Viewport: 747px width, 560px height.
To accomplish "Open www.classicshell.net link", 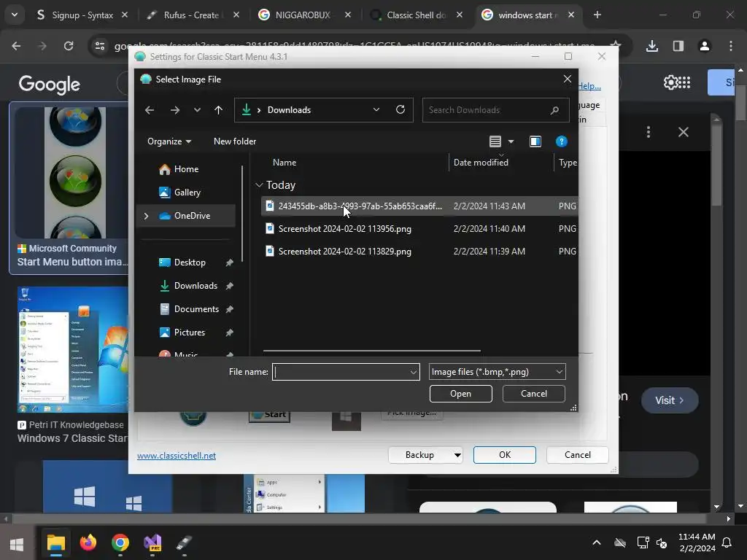I will coord(177,456).
